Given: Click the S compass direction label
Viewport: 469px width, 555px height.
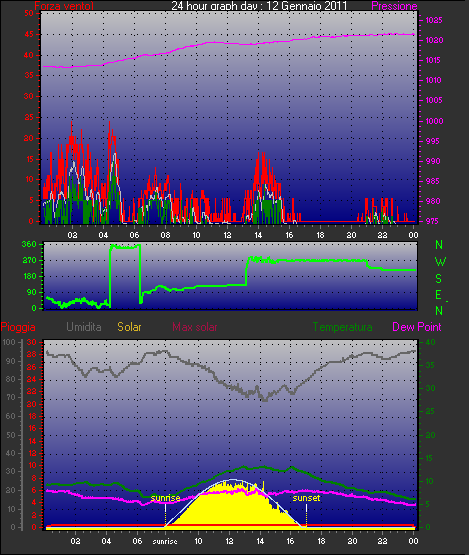Looking at the screenshot, I should click(x=439, y=279).
